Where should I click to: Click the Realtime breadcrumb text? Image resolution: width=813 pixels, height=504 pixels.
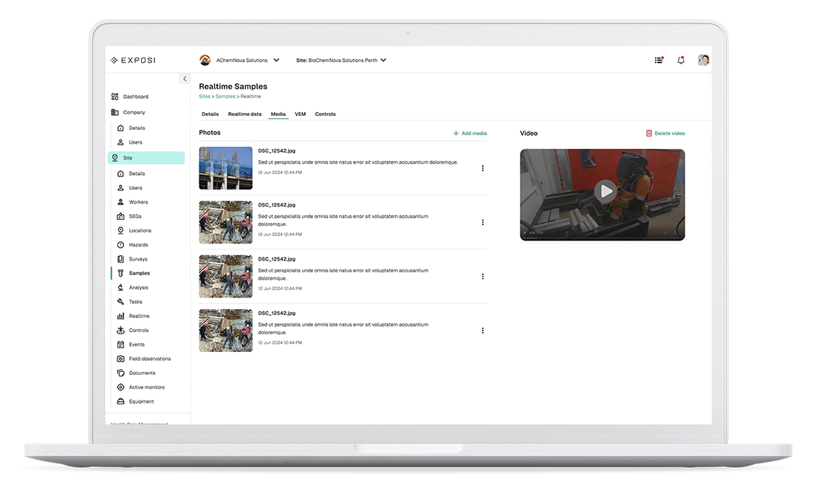click(251, 97)
